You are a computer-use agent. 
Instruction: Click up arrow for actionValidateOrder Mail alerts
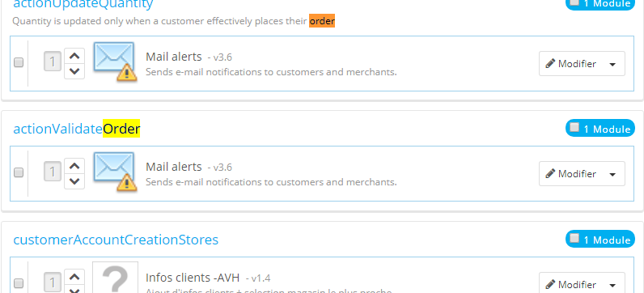point(74,166)
